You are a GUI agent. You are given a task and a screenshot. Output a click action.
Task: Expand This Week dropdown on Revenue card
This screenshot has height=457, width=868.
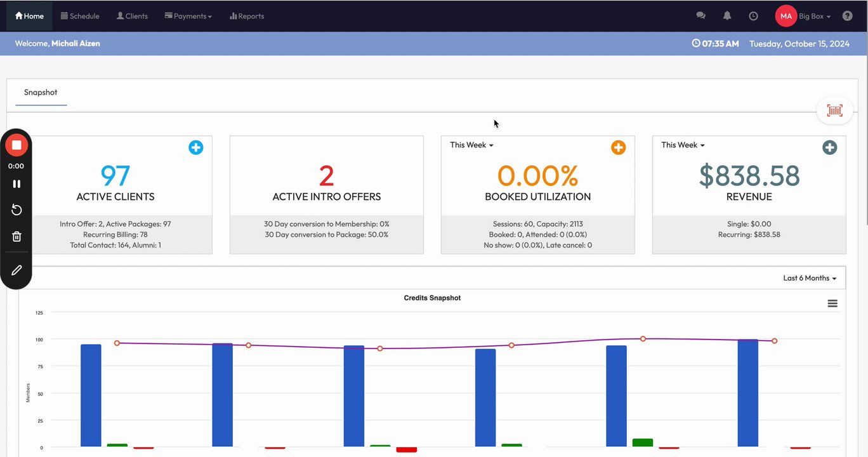pyautogui.click(x=683, y=145)
